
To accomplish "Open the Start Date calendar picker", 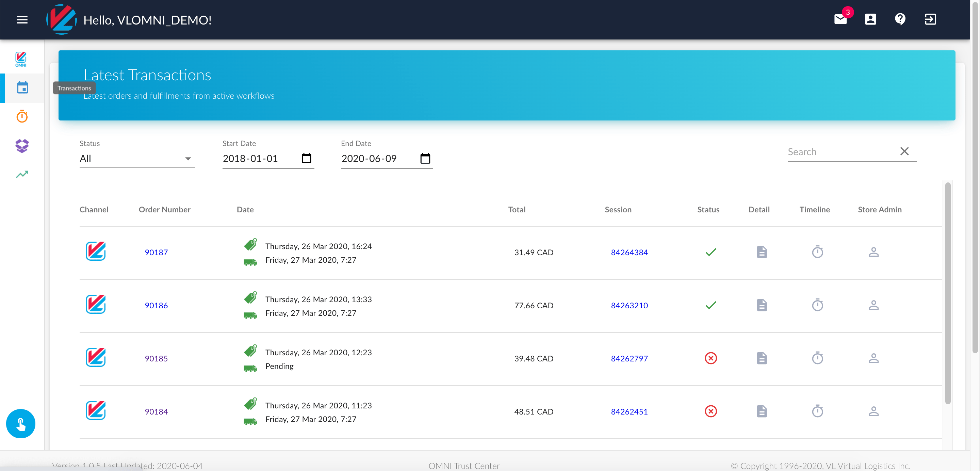I will tap(306, 158).
